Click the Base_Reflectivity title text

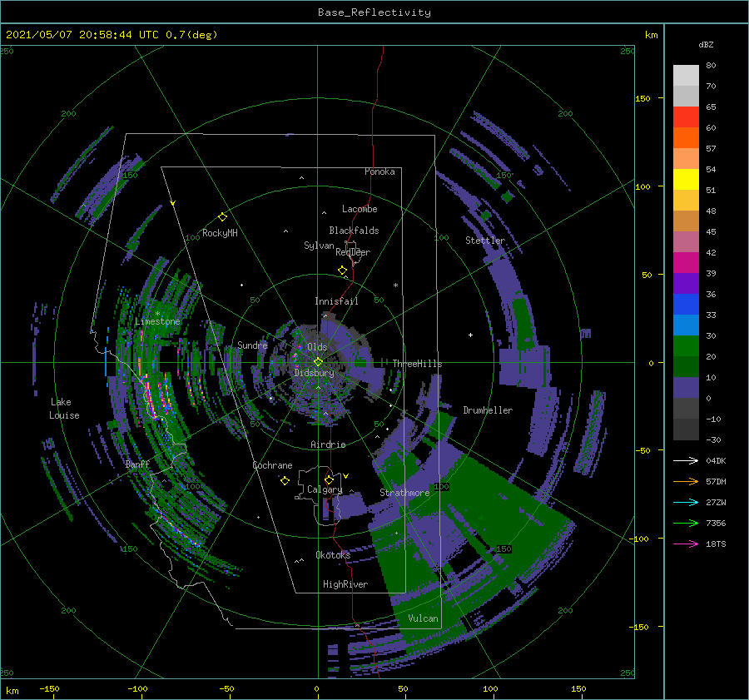[374, 12]
